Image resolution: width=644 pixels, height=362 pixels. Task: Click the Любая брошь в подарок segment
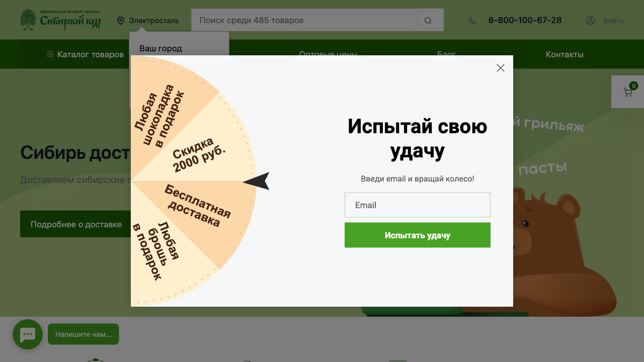coord(155,251)
